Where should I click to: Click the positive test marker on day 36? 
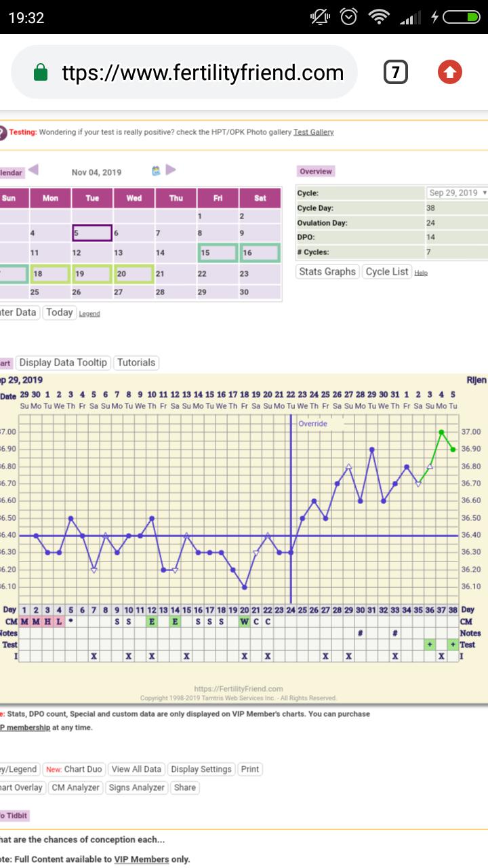(430, 645)
